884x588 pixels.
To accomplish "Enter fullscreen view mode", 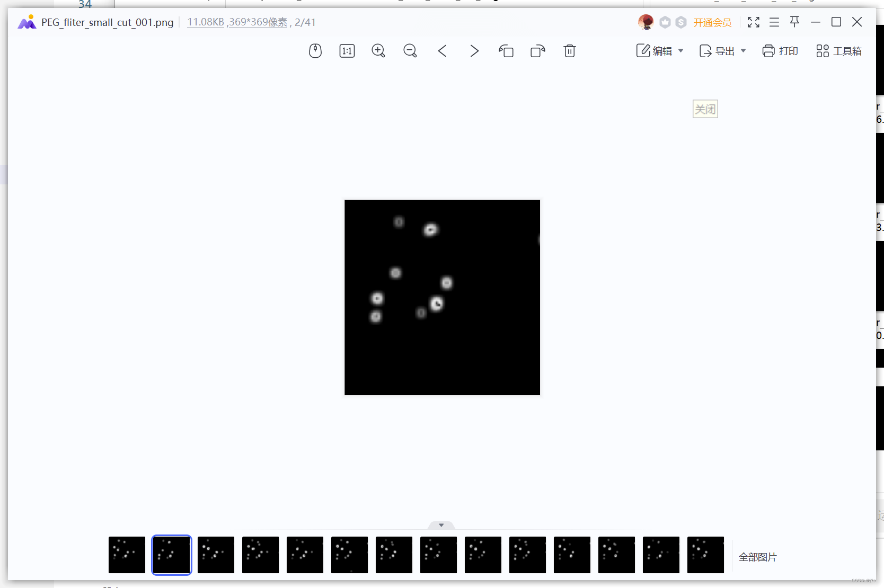I will (754, 22).
